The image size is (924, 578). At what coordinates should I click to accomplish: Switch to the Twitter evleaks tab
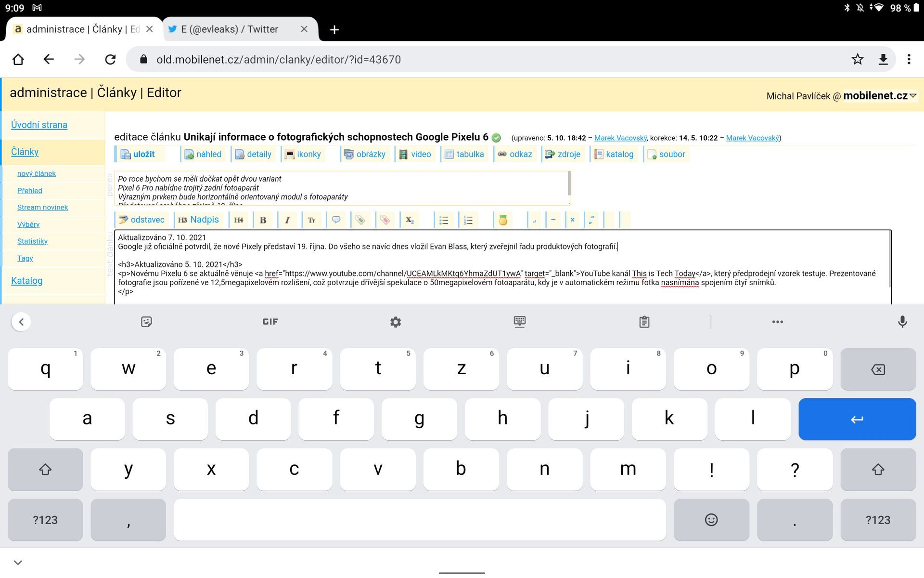[x=230, y=29]
